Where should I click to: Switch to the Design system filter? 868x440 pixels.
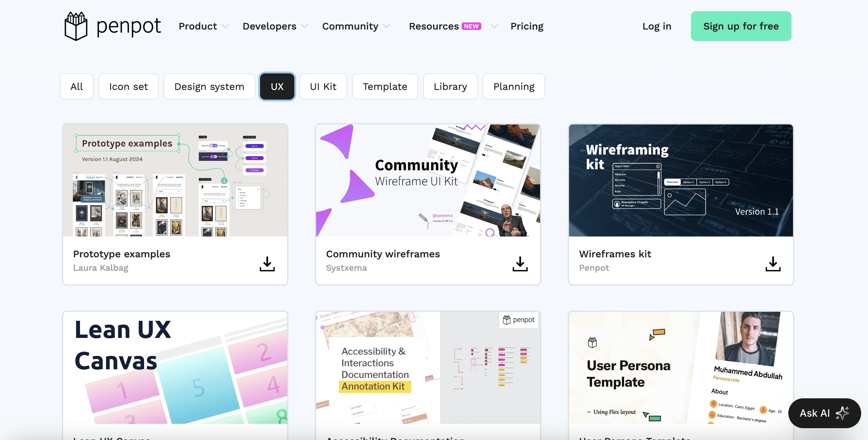click(x=209, y=87)
